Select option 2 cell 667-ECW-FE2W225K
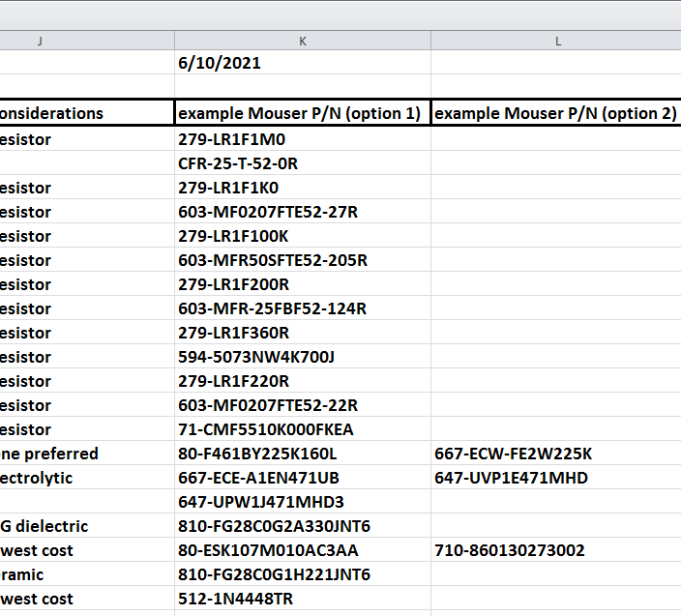 (x=556, y=454)
